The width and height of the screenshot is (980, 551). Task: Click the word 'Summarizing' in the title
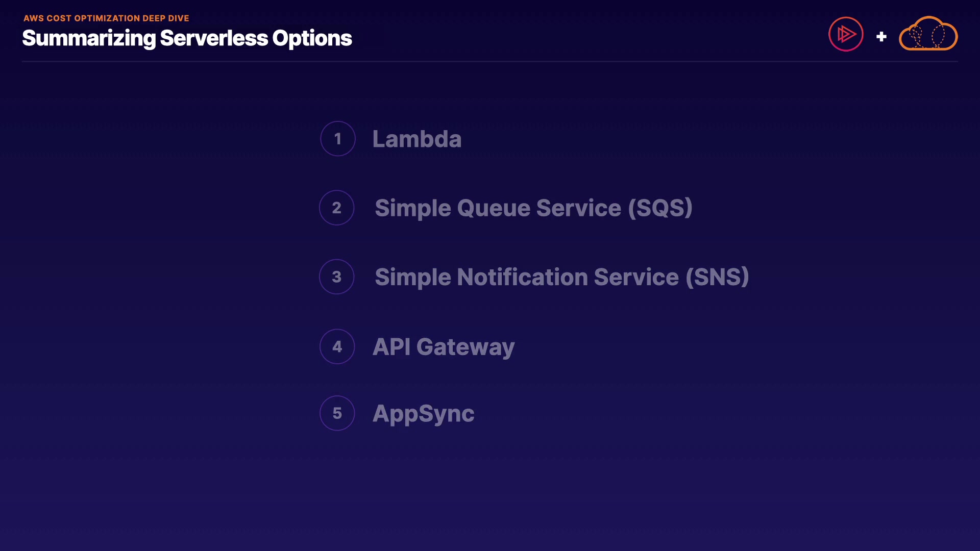click(x=89, y=39)
